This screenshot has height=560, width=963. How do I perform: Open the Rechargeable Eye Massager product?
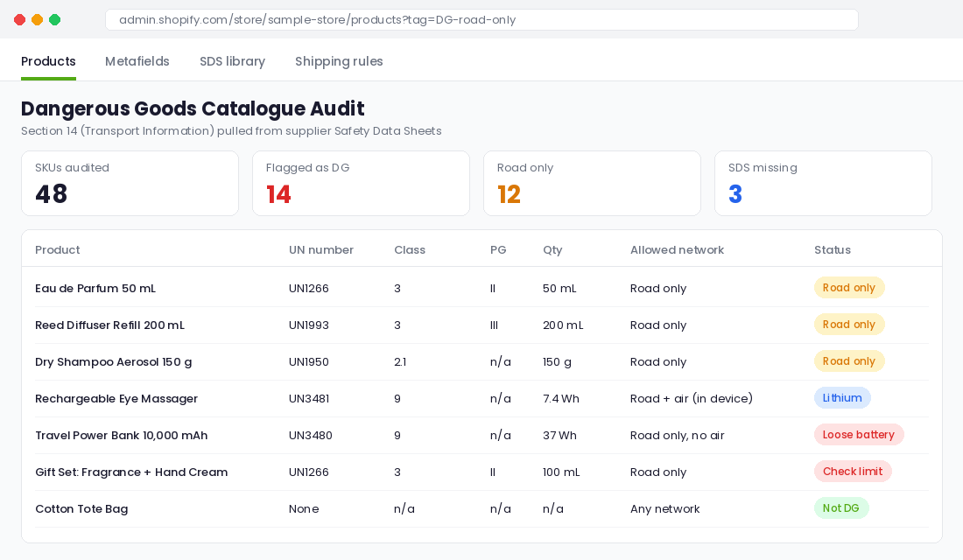click(x=116, y=398)
